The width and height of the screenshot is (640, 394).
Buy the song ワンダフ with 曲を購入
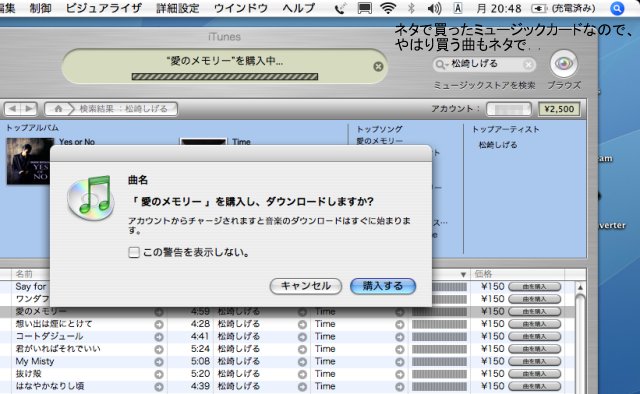(x=534, y=299)
